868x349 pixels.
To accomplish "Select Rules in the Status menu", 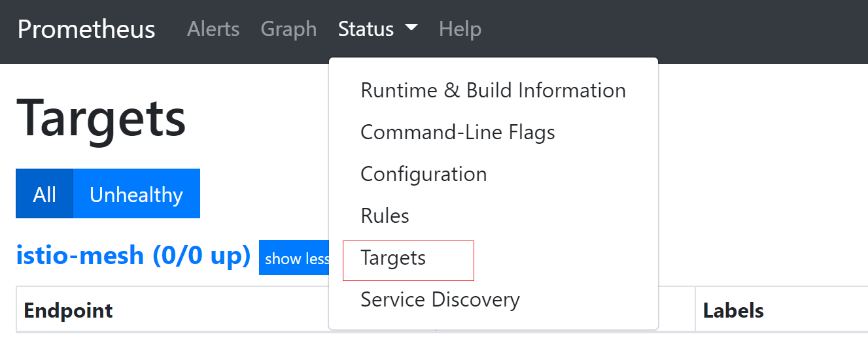I will pyautogui.click(x=493, y=216).
